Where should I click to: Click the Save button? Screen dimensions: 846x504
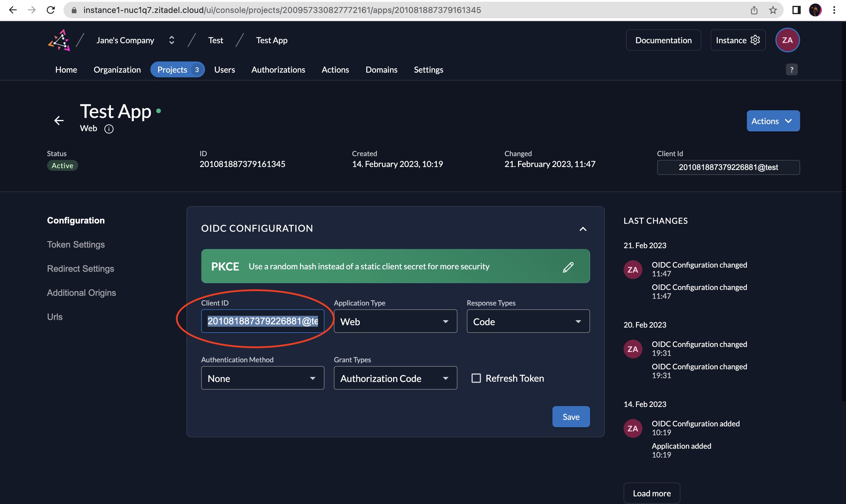click(571, 416)
